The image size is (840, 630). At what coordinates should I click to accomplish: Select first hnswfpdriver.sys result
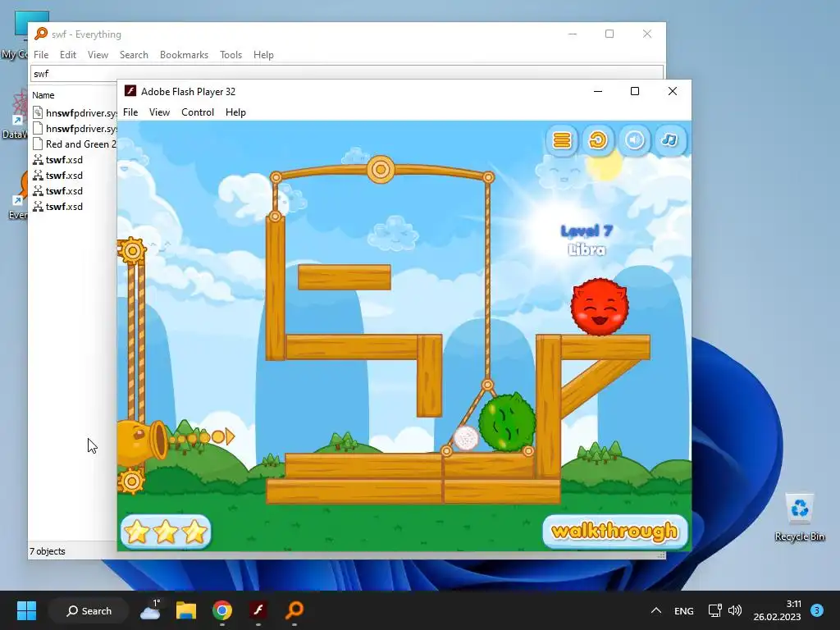coord(74,113)
